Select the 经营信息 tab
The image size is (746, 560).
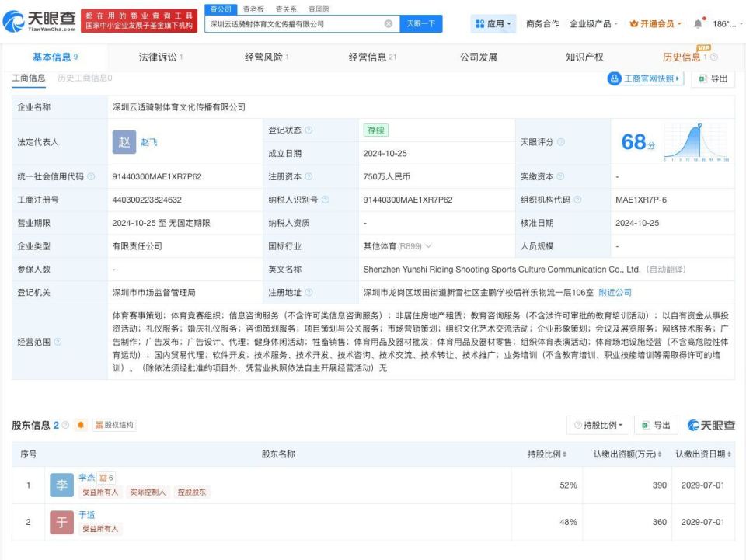[x=366, y=55]
